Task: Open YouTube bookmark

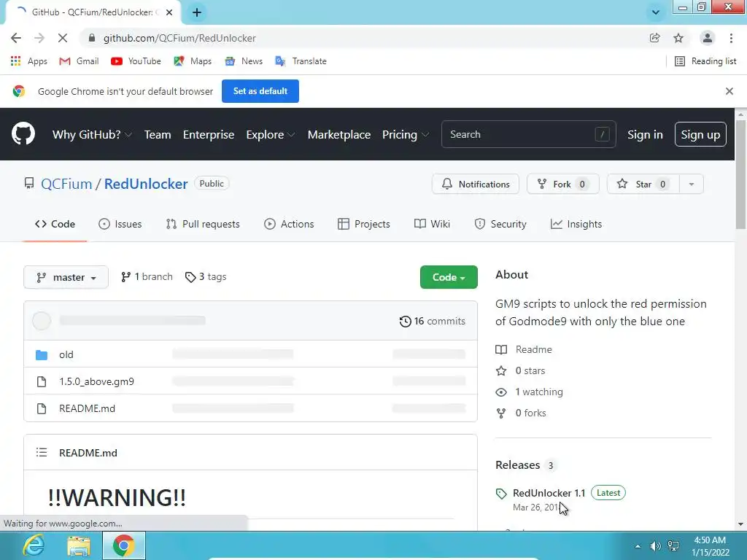Action: coord(136,61)
